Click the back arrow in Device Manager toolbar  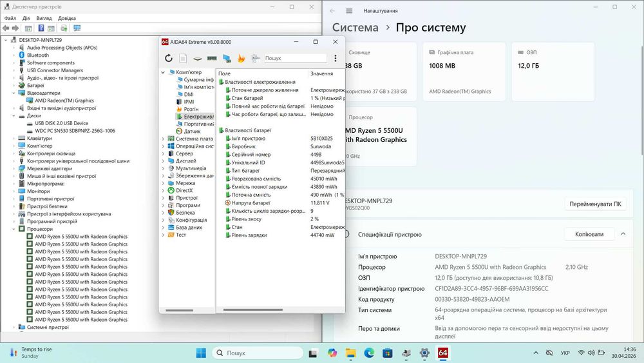pyautogui.click(x=6, y=28)
